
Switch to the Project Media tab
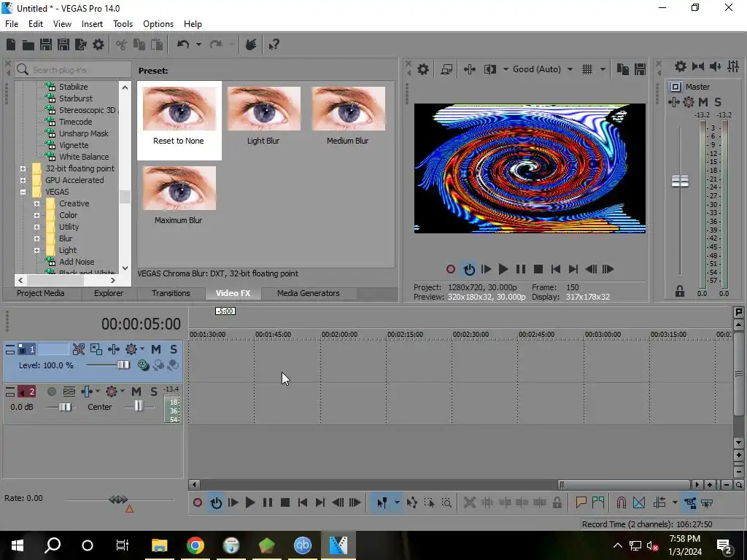[x=41, y=293]
